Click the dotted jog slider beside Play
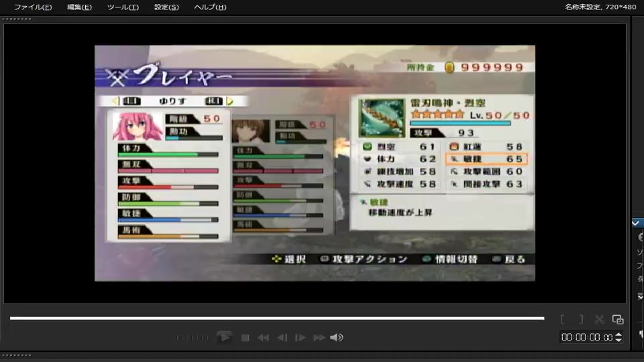644x362 pixels. pyautogui.click(x=193, y=337)
